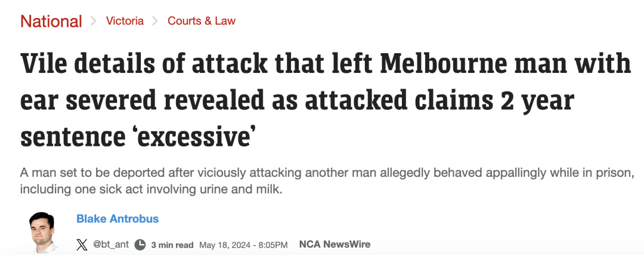Viewport: 644px width, 255px height.
Task: Click the 'Vile details of attack' headline
Action: click(x=326, y=100)
